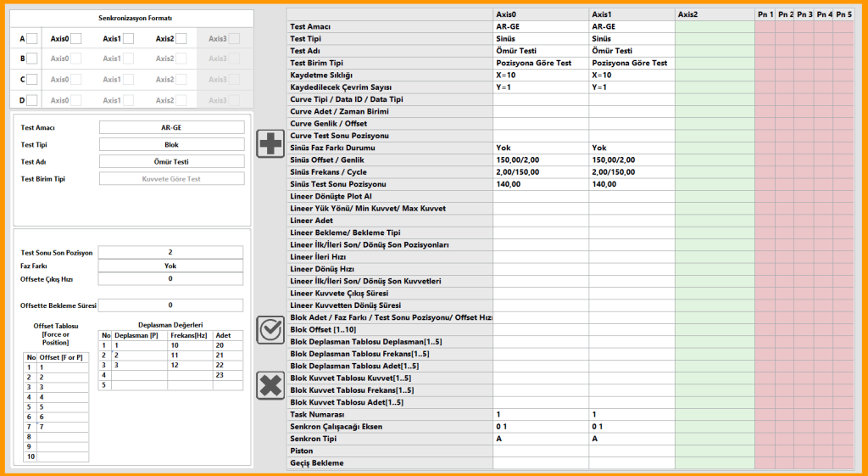868x476 pixels.
Task: Select the green Axis2 Test Amacı cell
Action: click(714, 26)
